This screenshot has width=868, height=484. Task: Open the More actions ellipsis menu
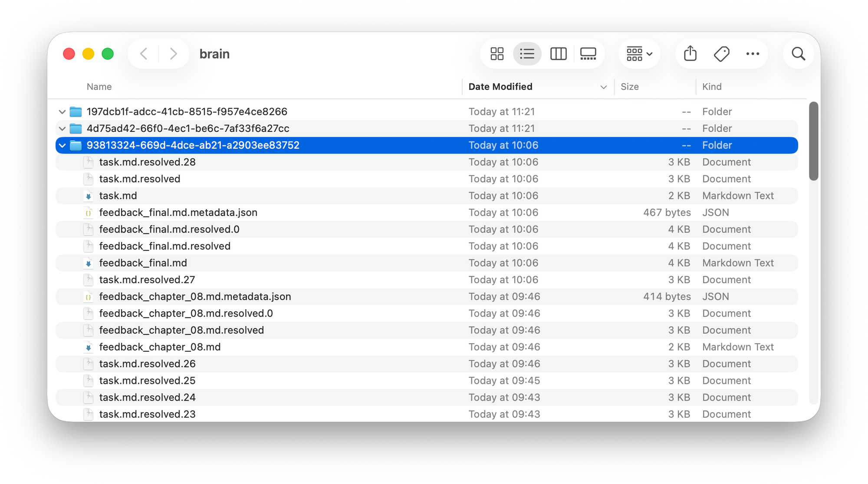point(753,54)
